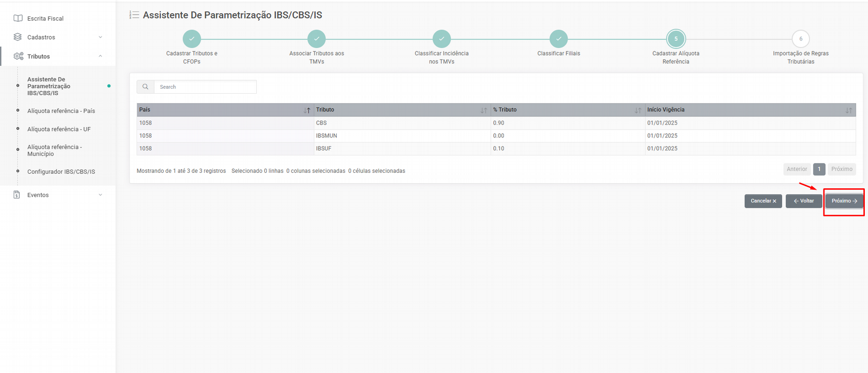
Task: Open Alíquota referência - UF
Action: [59, 129]
